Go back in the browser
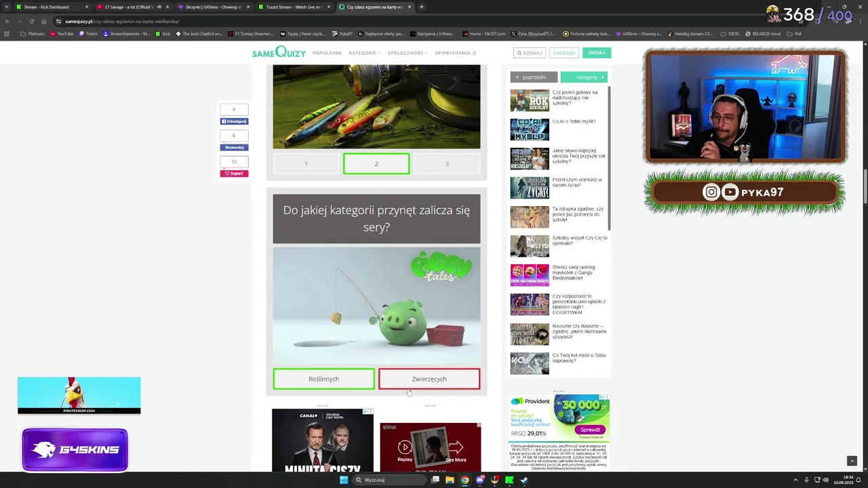868x488 pixels. (7, 21)
